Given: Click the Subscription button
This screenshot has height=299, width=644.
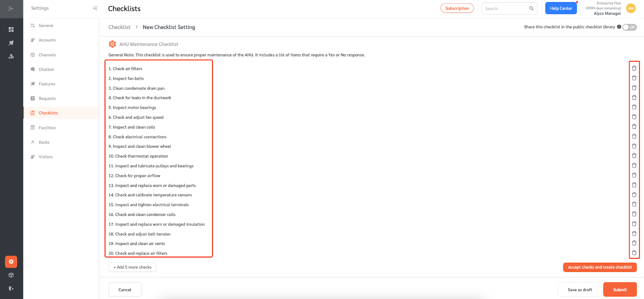Looking at the screenshot, I should [x=457, y=8].
